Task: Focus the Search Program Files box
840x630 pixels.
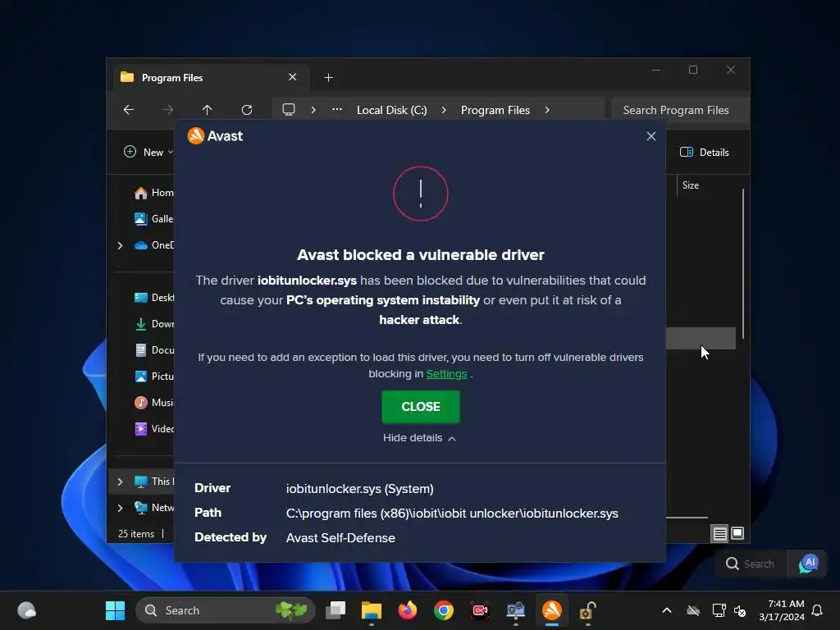Action: click(679, 110)
